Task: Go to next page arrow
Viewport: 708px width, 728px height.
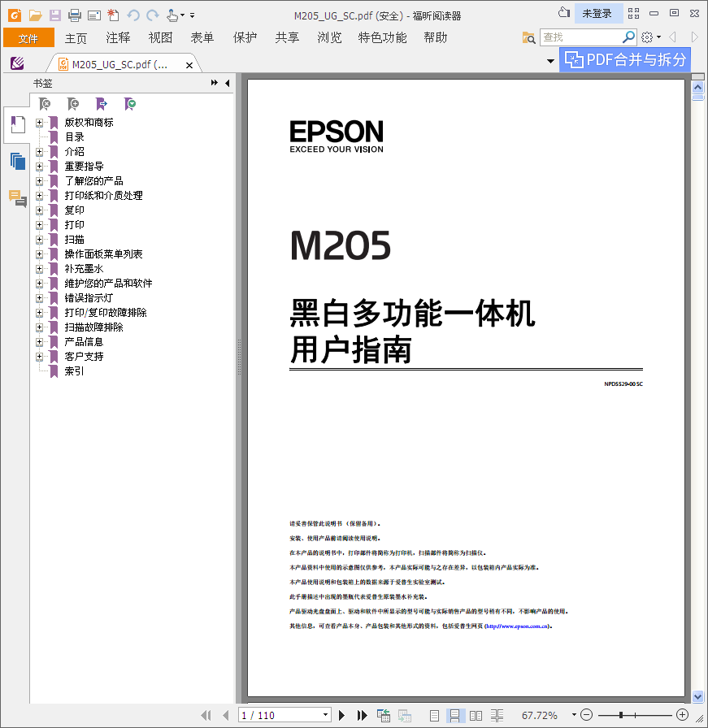Action: [x=342, y=715]
